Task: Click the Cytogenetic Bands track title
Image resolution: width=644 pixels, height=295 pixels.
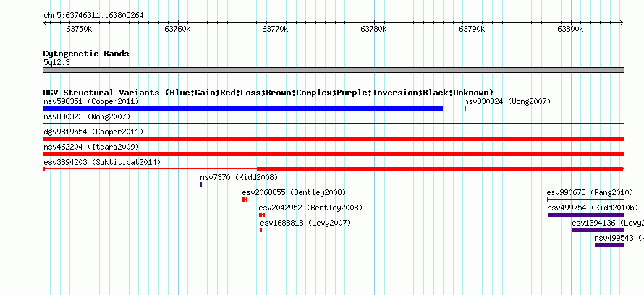Action: [86, 54]
